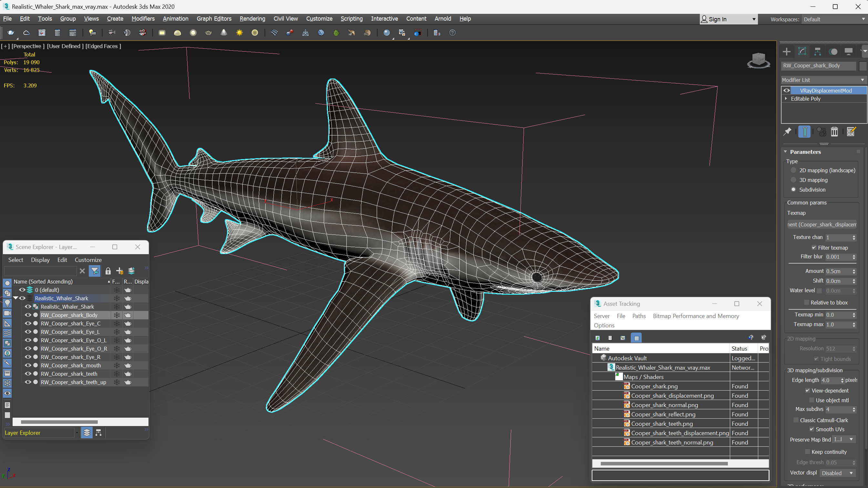
Task: Click the pin stack icon
Action: click(x=787, y=132)
